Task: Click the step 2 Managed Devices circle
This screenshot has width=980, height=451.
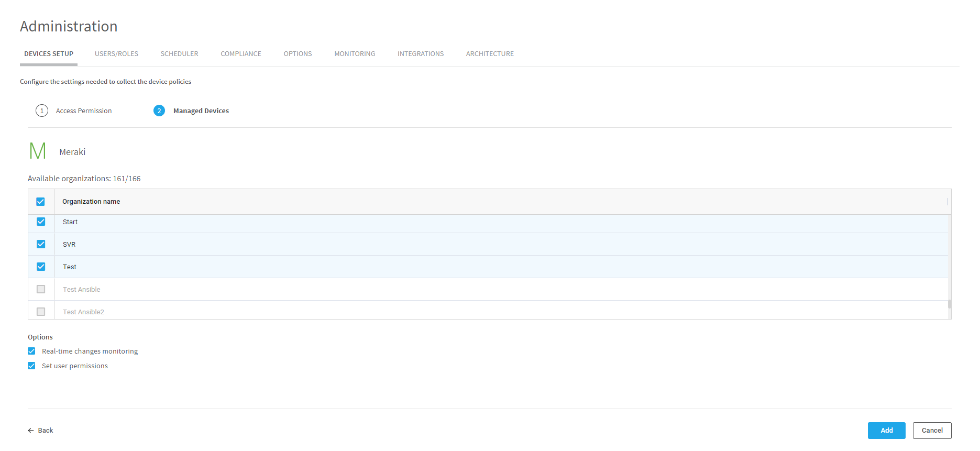Action: tap(159, 111)
